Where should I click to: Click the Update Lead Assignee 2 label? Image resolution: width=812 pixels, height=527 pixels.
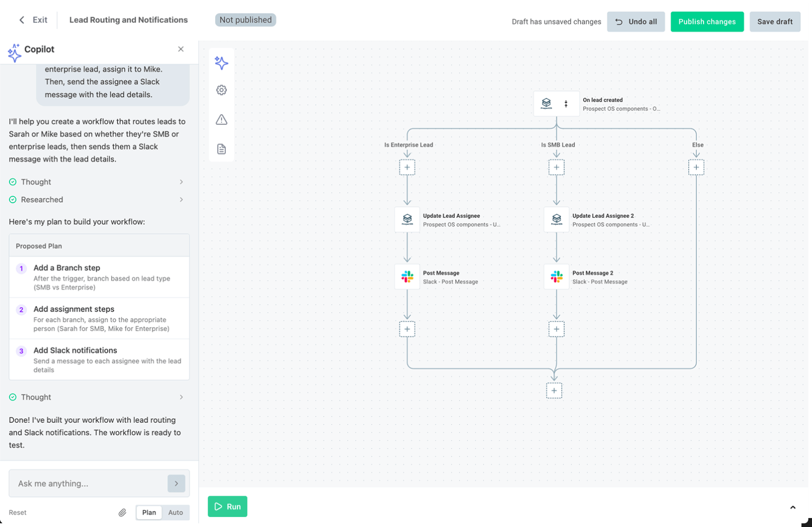pos(603,216)
